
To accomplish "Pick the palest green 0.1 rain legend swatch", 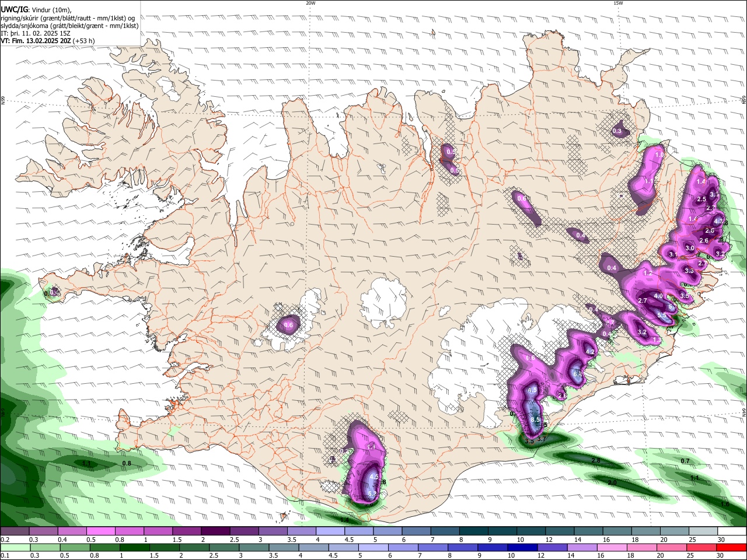I will coord(15,548).
